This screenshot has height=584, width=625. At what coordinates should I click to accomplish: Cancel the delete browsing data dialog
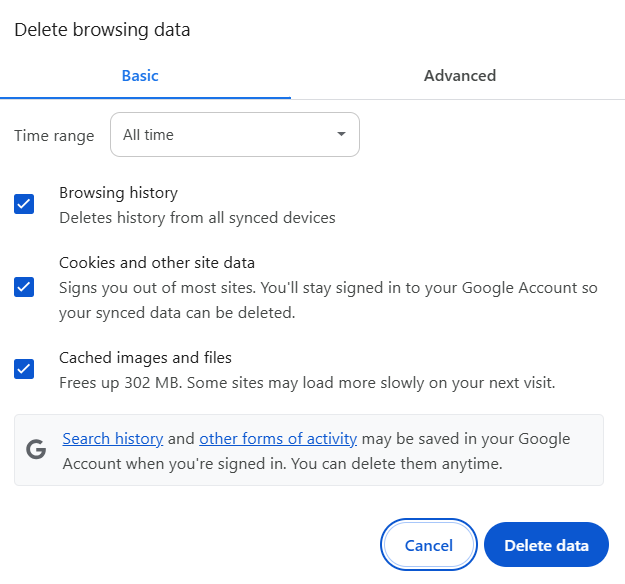429,546
